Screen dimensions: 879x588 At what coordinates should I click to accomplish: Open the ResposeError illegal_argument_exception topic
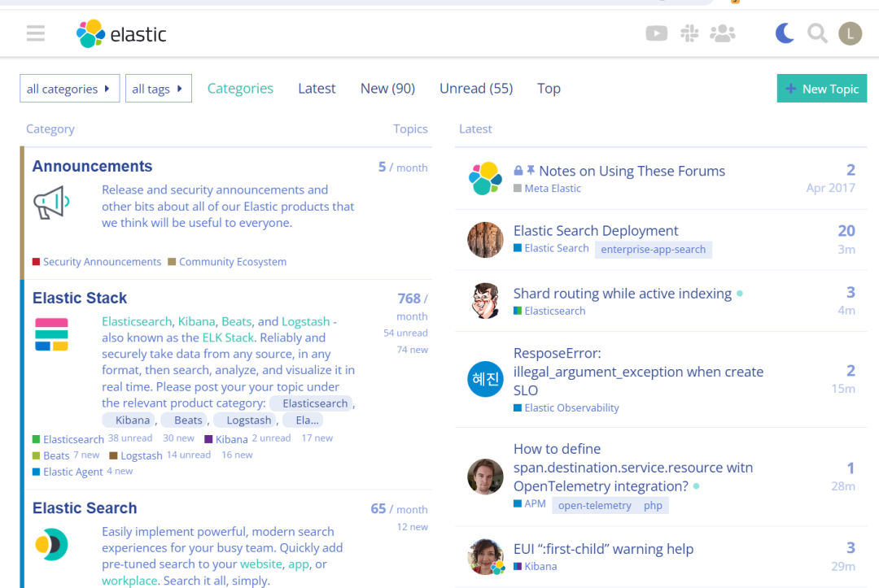[639, 372]
